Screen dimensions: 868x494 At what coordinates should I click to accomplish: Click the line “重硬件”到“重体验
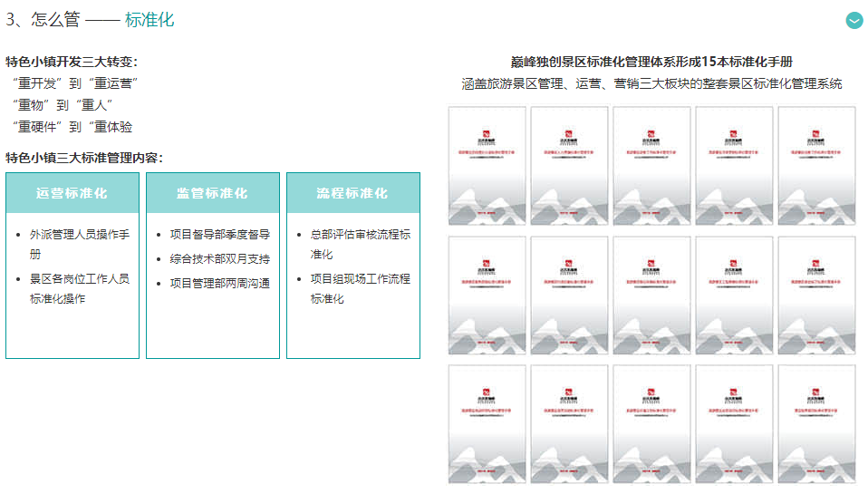72,127
